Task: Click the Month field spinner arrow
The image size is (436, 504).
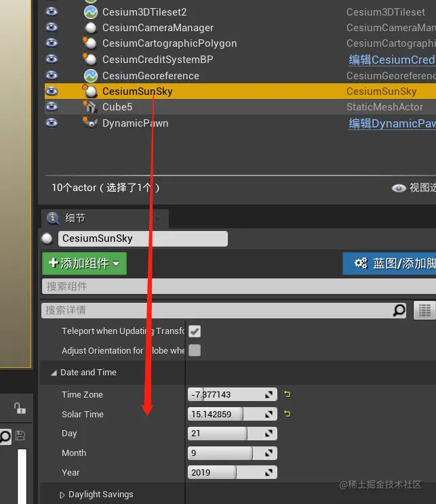Action: pos(269,453)
